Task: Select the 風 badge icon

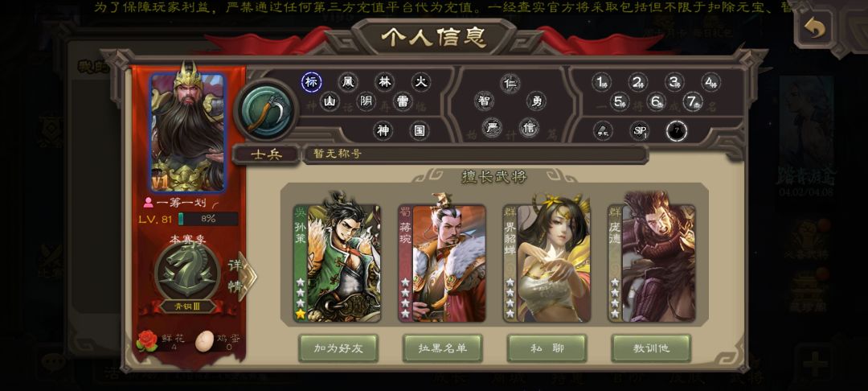Action: [x=348, y=83]
